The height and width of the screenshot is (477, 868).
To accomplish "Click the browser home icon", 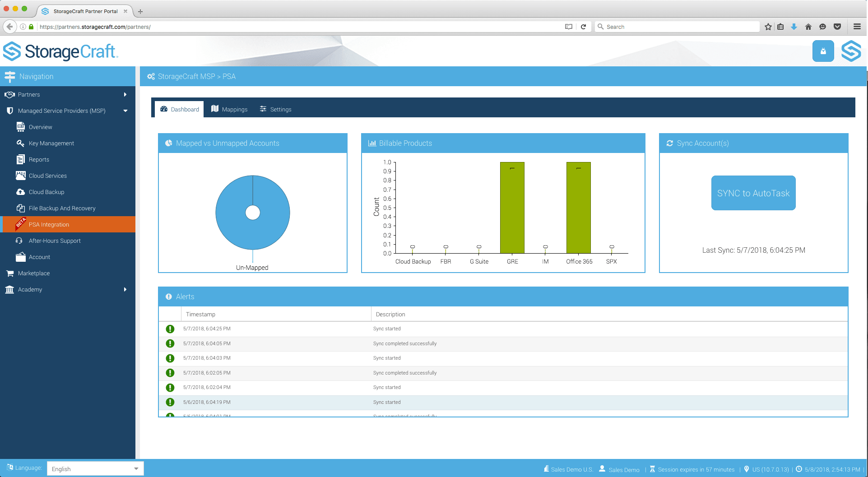I will pyautogui.click(x=808, y=27).
